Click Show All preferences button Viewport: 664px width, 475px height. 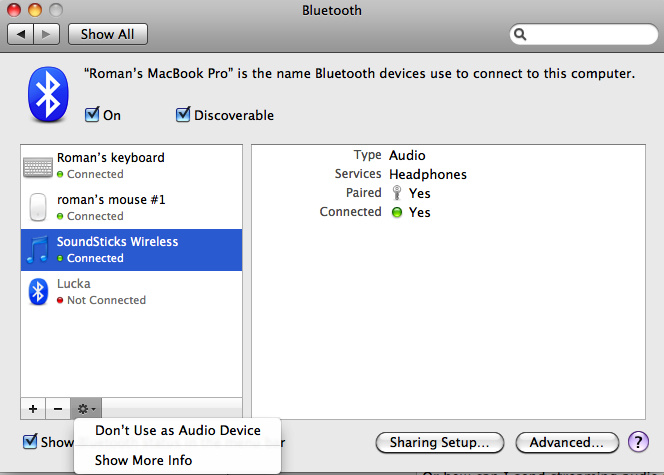pos(107,34)
